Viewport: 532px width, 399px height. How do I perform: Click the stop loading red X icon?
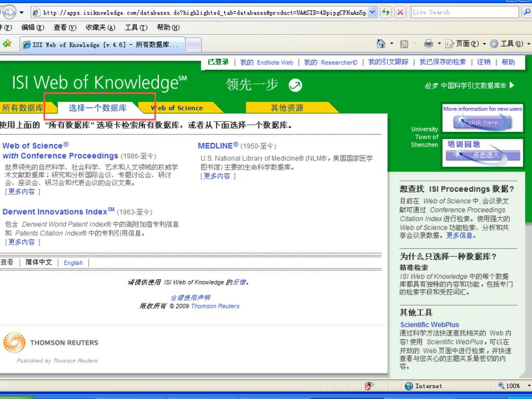[402, 12]
